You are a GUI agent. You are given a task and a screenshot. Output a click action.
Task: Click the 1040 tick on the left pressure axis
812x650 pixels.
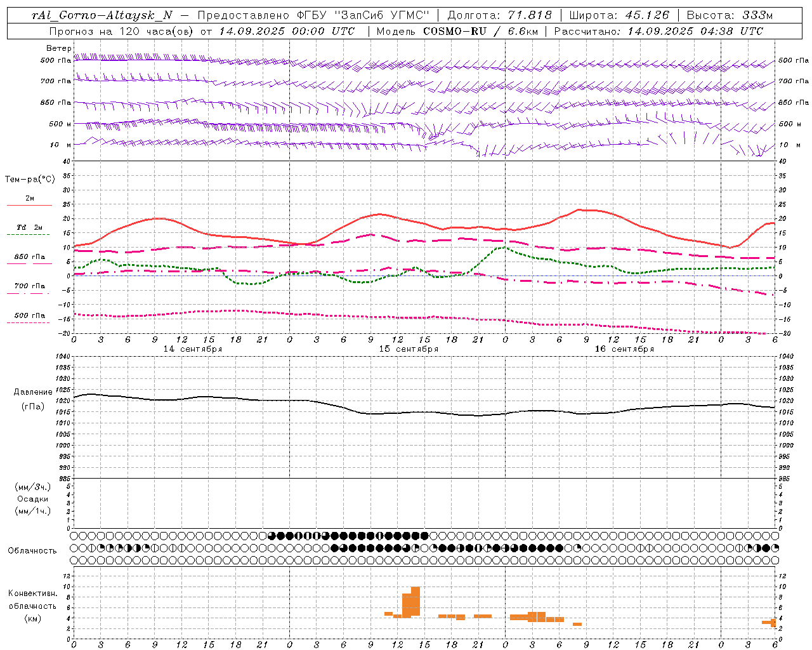click(63, 357)
